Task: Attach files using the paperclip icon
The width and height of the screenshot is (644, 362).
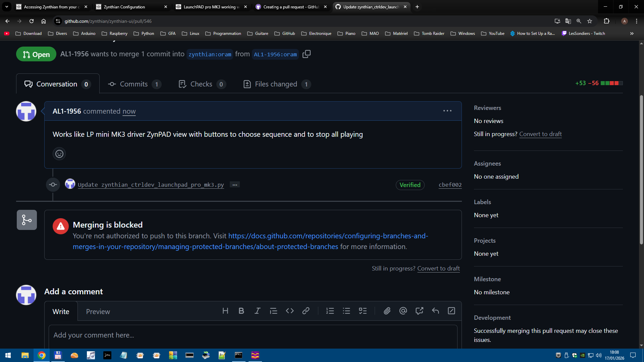Action: pos(387,311)
